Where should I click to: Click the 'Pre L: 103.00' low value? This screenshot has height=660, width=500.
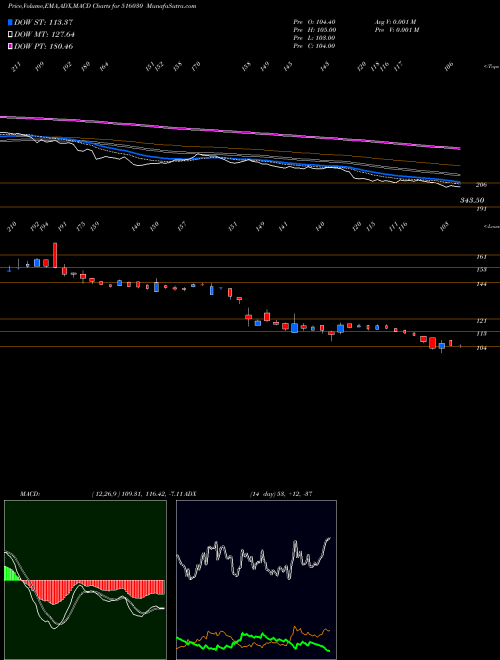(314, 38)
